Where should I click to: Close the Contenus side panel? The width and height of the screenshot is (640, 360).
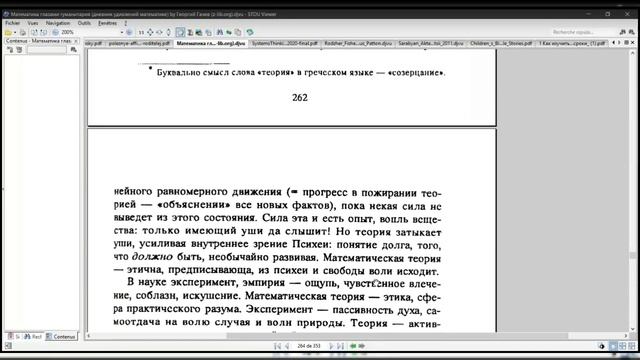76,41
